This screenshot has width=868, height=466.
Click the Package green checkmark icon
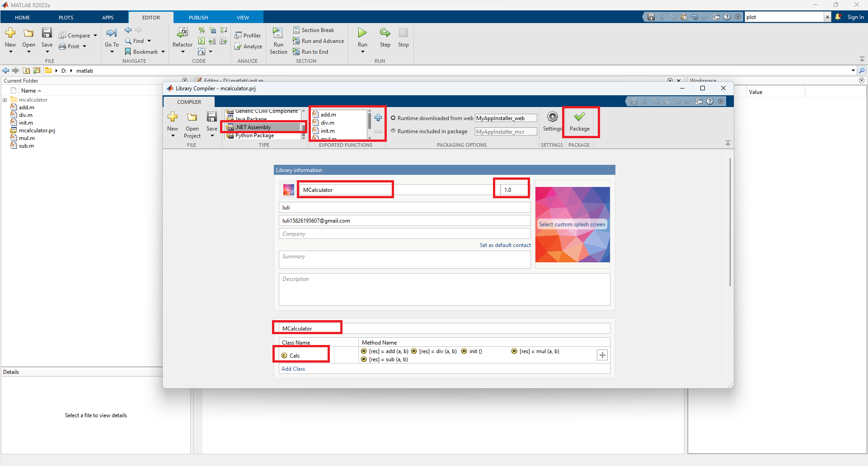coord(579,117)
